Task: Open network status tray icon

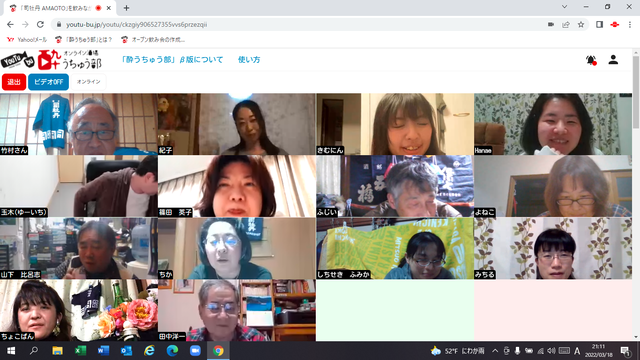Action: [540, 351]
